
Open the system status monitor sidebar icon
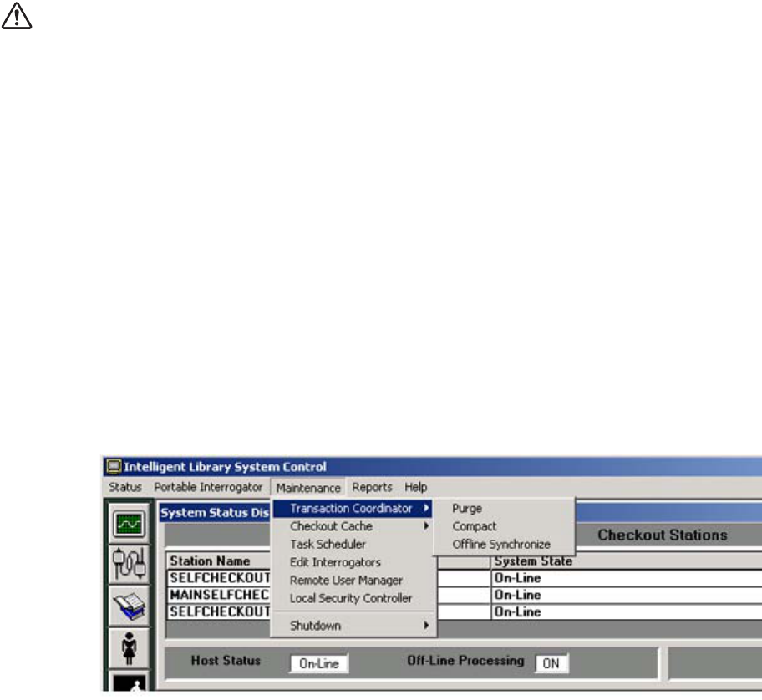click(129, 524)
